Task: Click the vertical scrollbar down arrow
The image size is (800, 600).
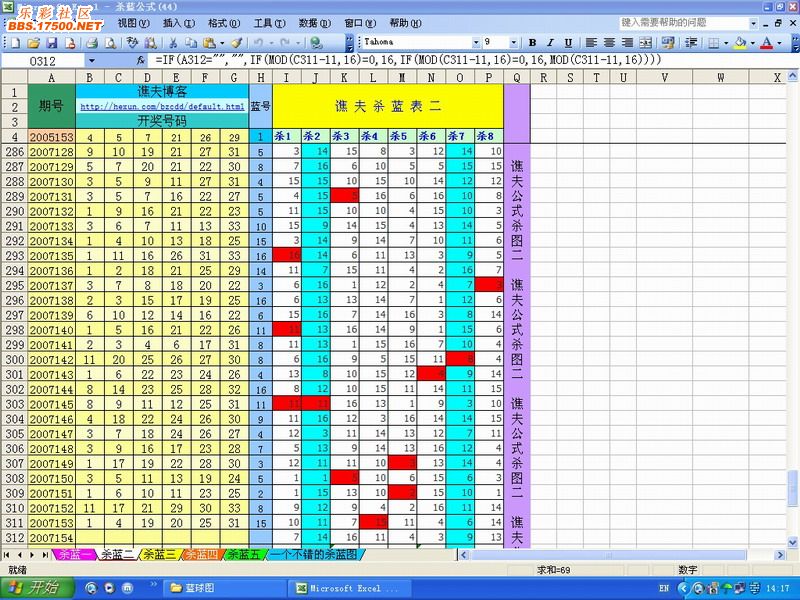Action: coord(792,542)
